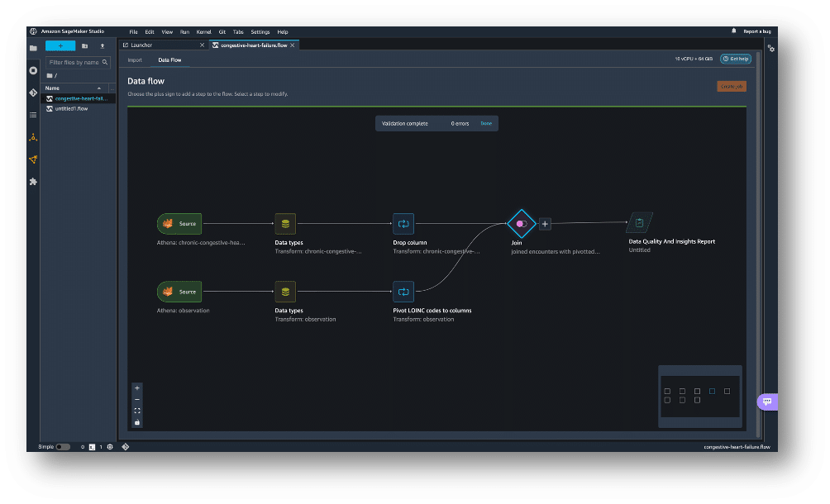Screen dimensions: 830x504
Task: Sort files by the Name column header
Action: click(x=53, y=88)
